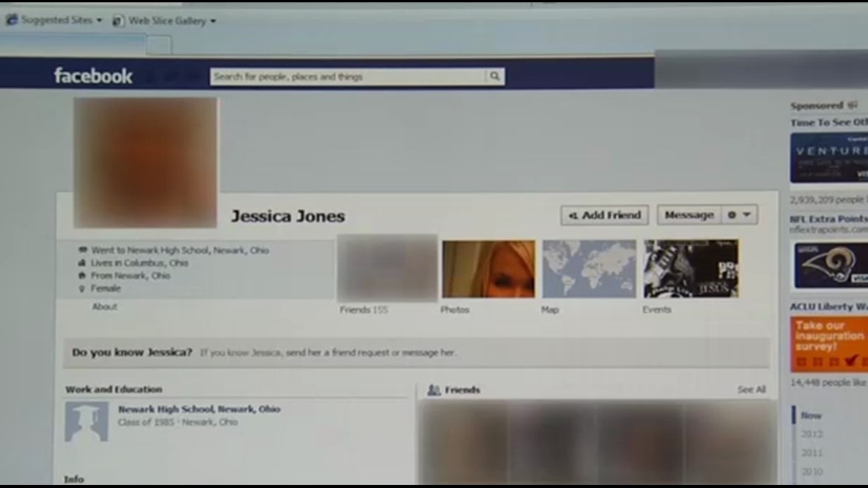Click the Message button
The image size is (868, 488).
pyautogui.click(x=689, y=215)
